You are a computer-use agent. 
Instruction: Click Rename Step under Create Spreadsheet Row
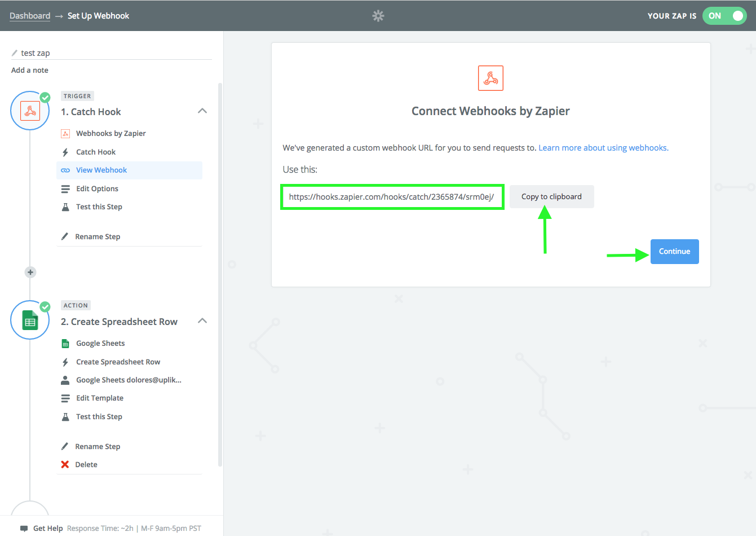(98, 447)
